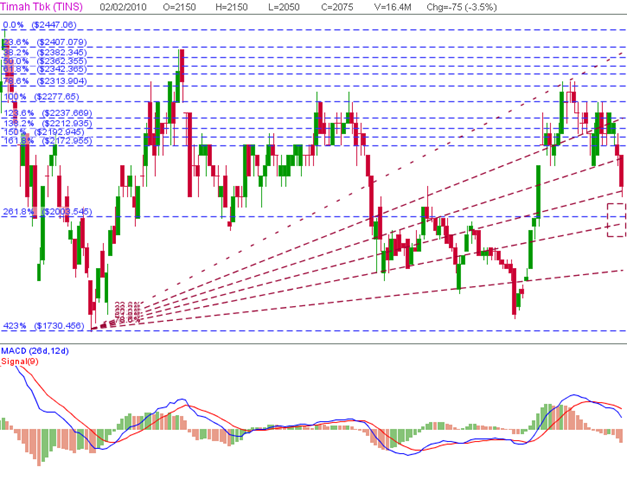Viewport: 627px width, 480px height.
Task: Select the 0.0% ($2447.06) Fibonacci label
Action: (x=40, y=25)
